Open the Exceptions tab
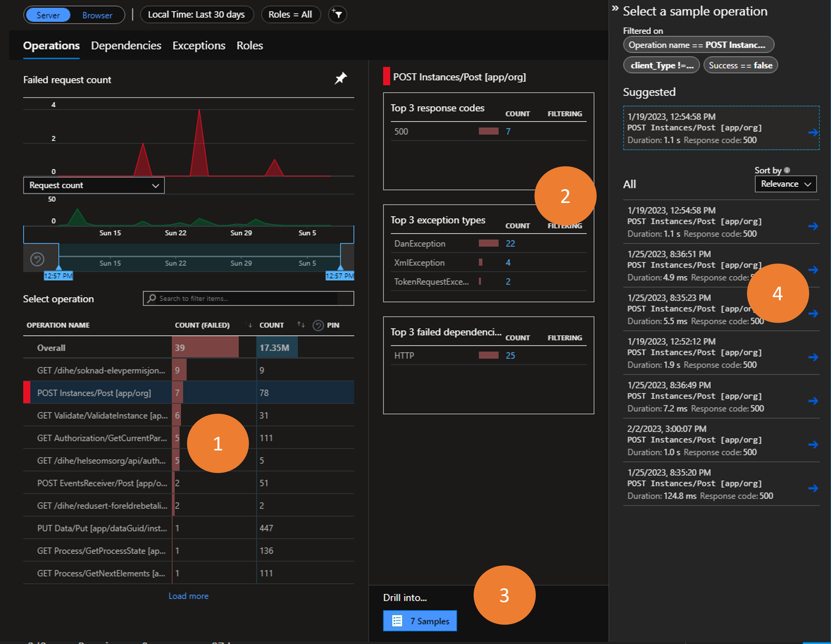This screenshot has width=831, height=644. click(199, 46)
